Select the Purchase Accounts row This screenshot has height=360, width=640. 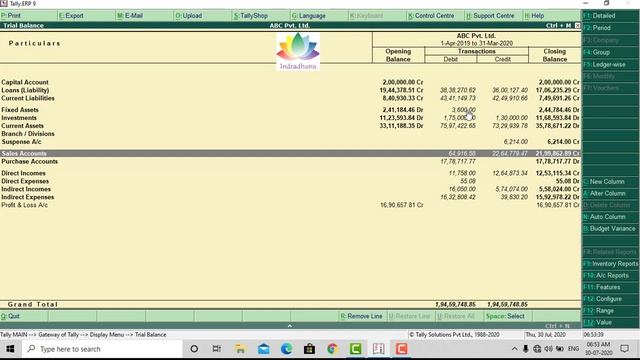290,162
